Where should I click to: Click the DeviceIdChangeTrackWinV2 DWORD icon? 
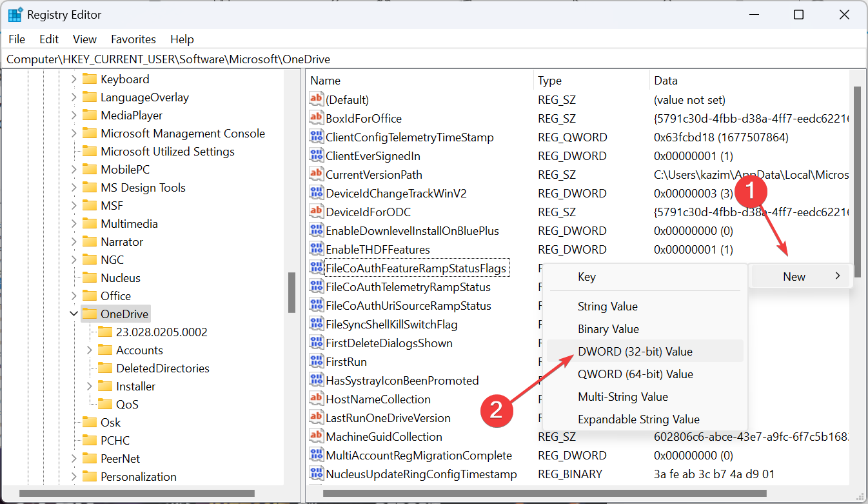(x=316, y=193)
